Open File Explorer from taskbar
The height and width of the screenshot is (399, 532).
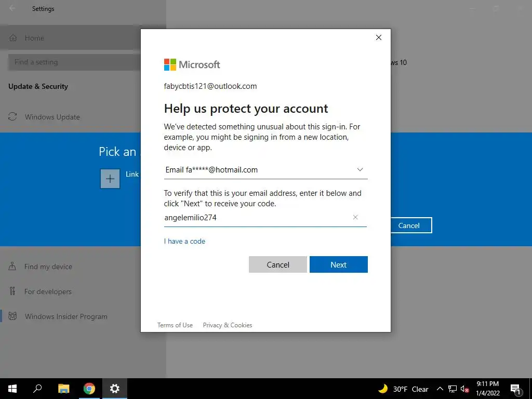(63, 389)
